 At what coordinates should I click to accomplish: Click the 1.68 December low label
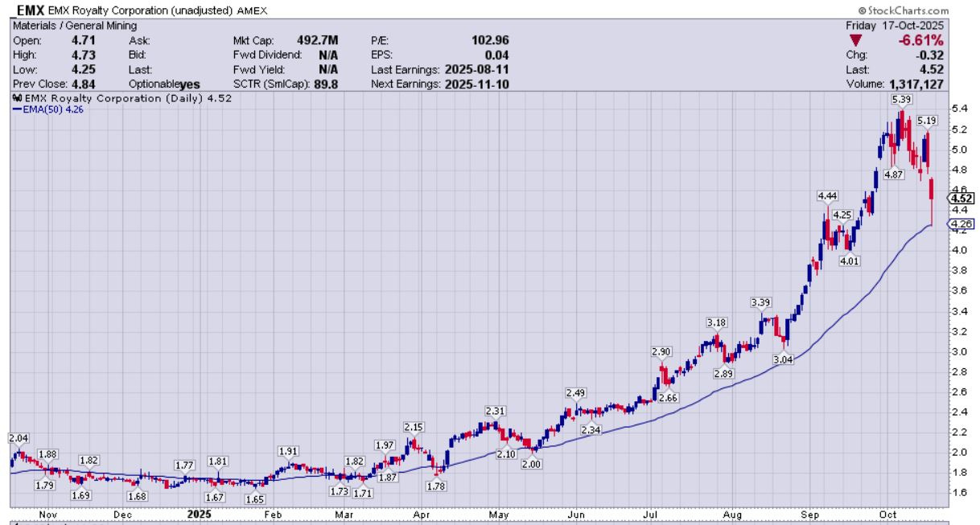pyautogui.click(x=138, y=496)
